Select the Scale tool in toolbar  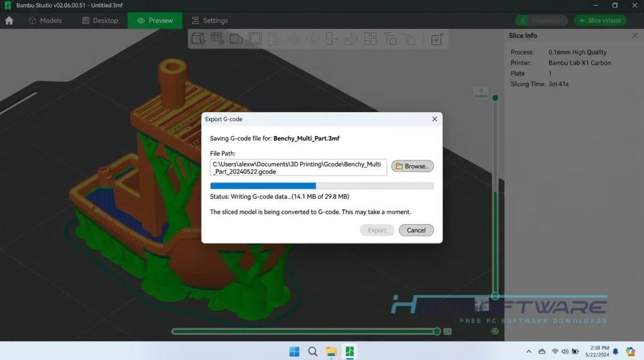(x=331, y=38)
